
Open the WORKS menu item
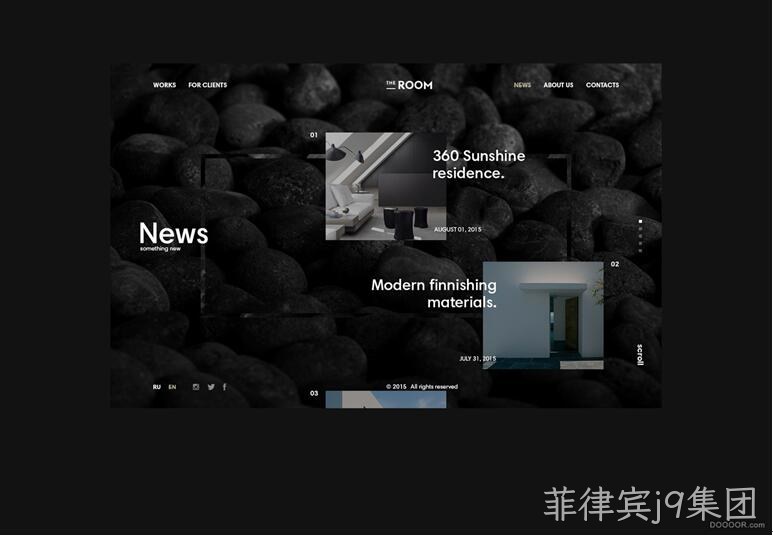(x=164, y=85)
